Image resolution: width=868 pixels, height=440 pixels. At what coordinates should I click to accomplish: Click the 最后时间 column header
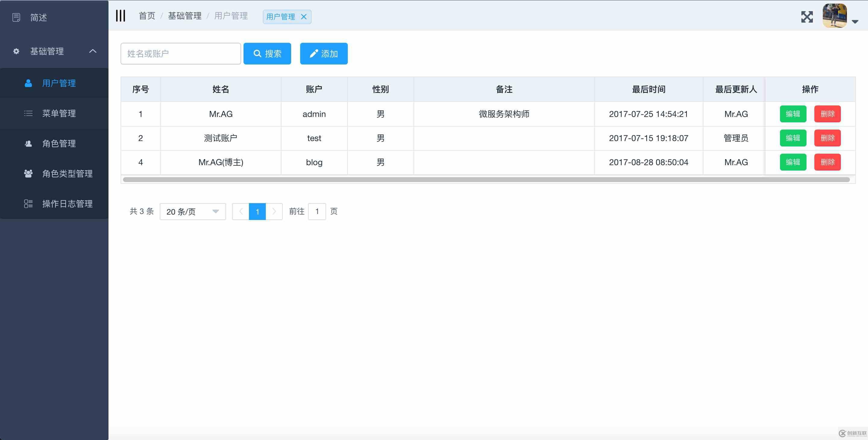649,89
